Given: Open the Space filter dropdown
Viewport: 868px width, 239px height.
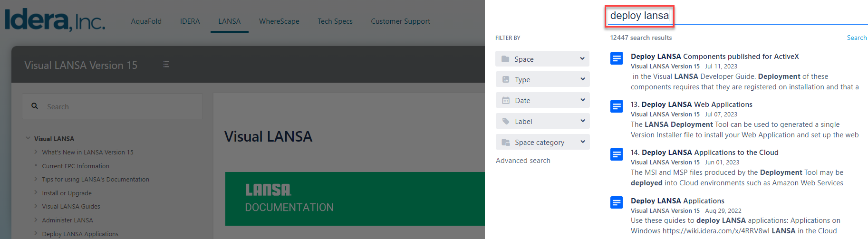Looking at the screenshot, I should click(x=542, y=59).
